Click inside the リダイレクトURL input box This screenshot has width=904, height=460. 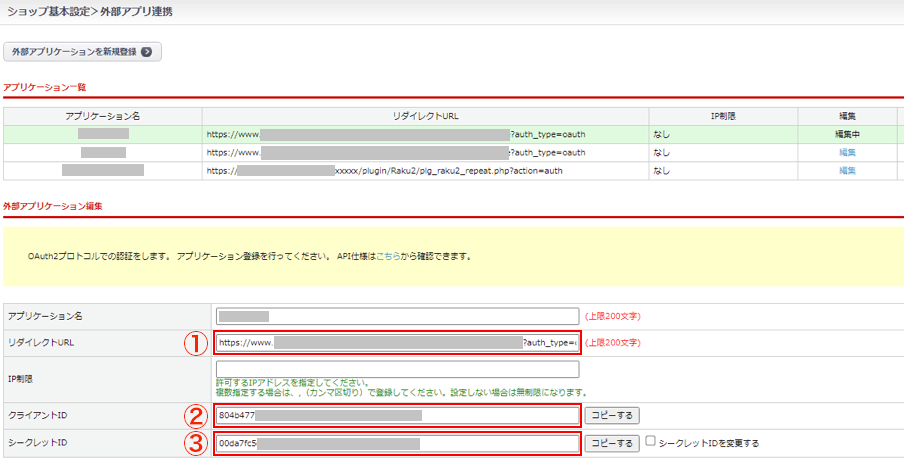[397, 342]
